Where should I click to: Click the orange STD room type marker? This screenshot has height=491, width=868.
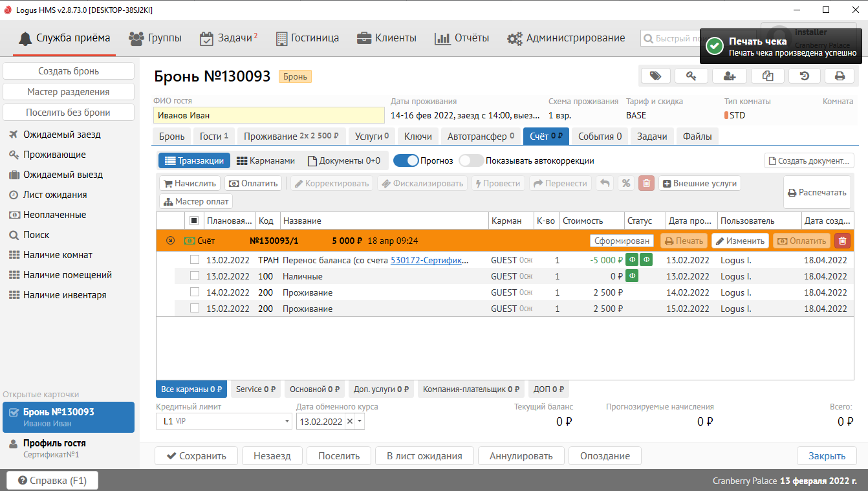(x=726, y=116)
